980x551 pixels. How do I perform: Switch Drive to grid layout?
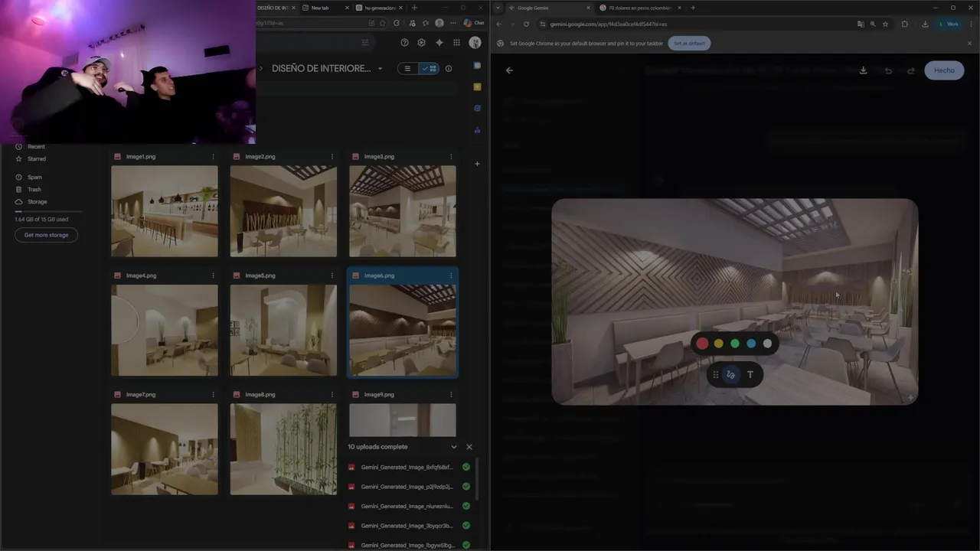(430, 68)
